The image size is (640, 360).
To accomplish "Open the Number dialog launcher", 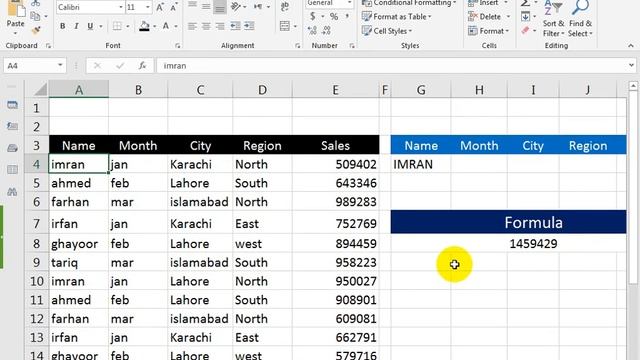I will click(x=352, y=46).
